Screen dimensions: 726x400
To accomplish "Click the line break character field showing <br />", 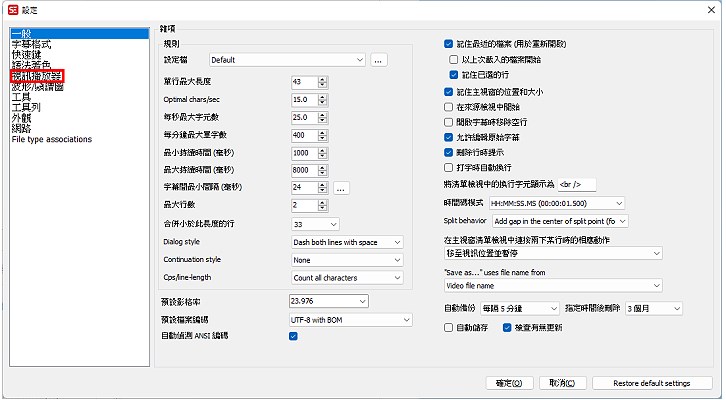I will tap(576, 185).
